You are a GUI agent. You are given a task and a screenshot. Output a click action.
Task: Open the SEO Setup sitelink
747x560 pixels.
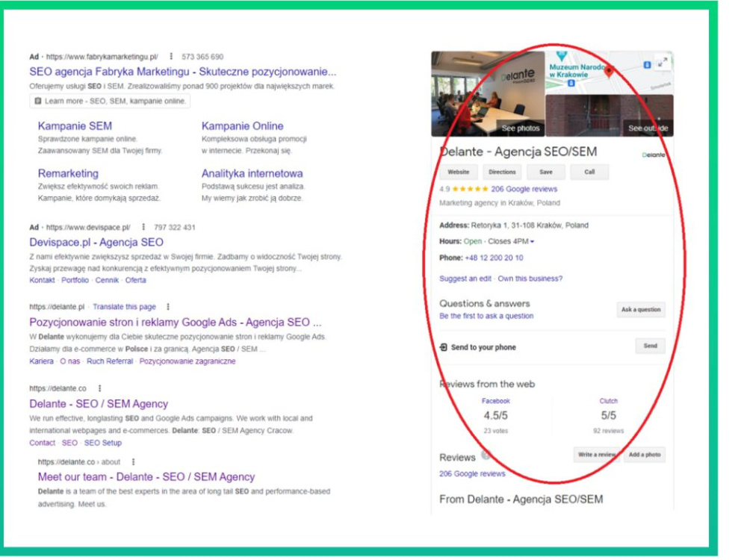pos(103,443)
